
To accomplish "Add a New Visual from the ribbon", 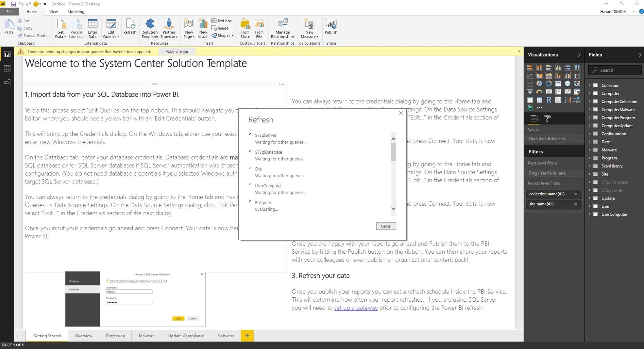I will [203, 28].
